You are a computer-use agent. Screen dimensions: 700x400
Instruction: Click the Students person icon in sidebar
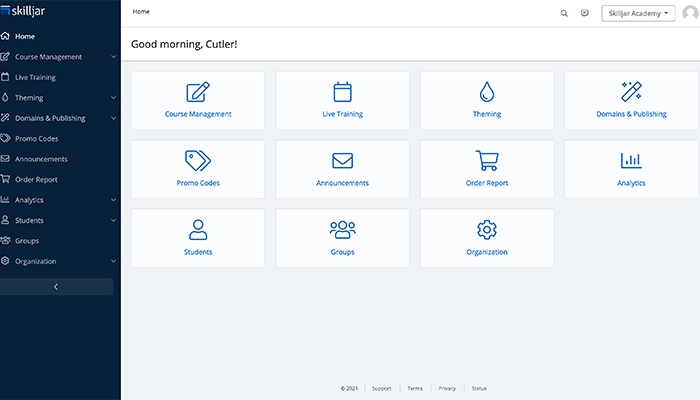5,220
